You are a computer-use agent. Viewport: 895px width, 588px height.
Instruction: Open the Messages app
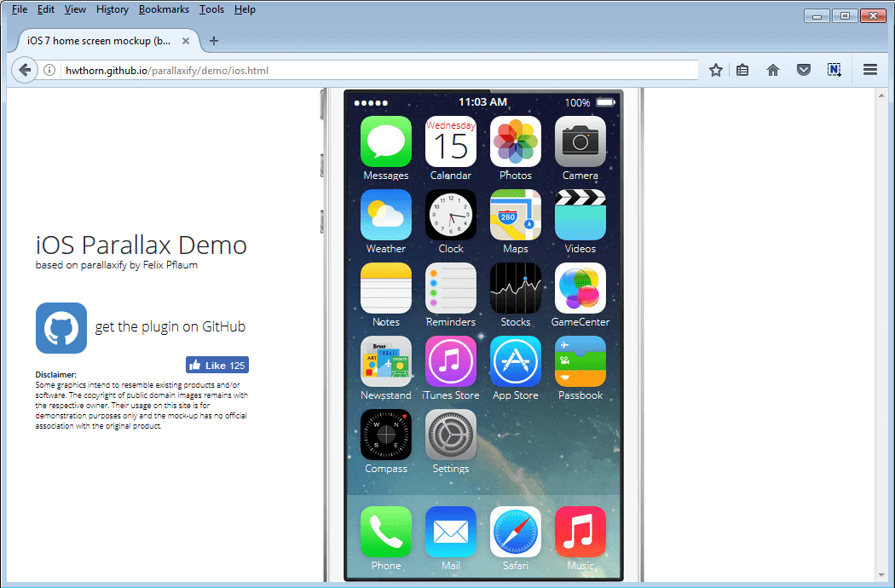[386, 140]
